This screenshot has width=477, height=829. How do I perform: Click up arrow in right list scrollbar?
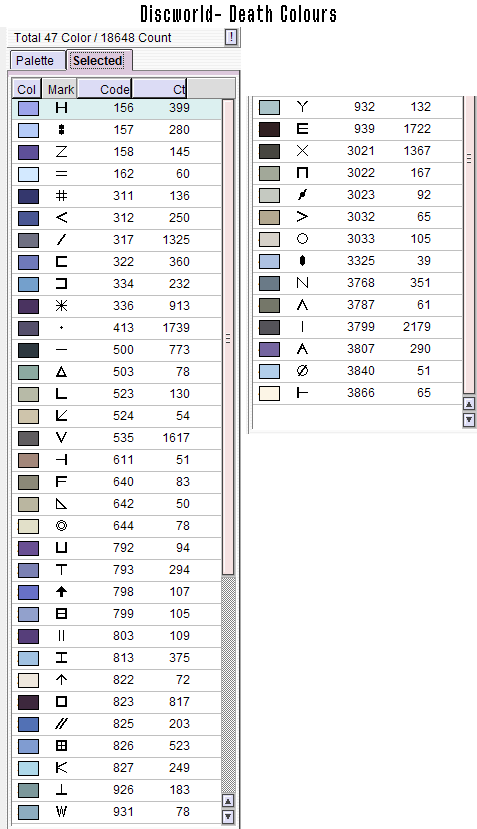point(469,404)
